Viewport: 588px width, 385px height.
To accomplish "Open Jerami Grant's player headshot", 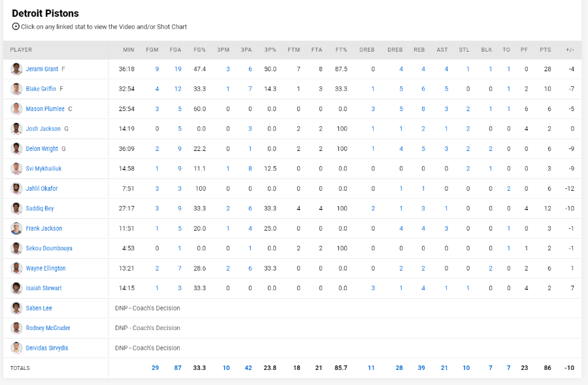I will click(16, 69).
